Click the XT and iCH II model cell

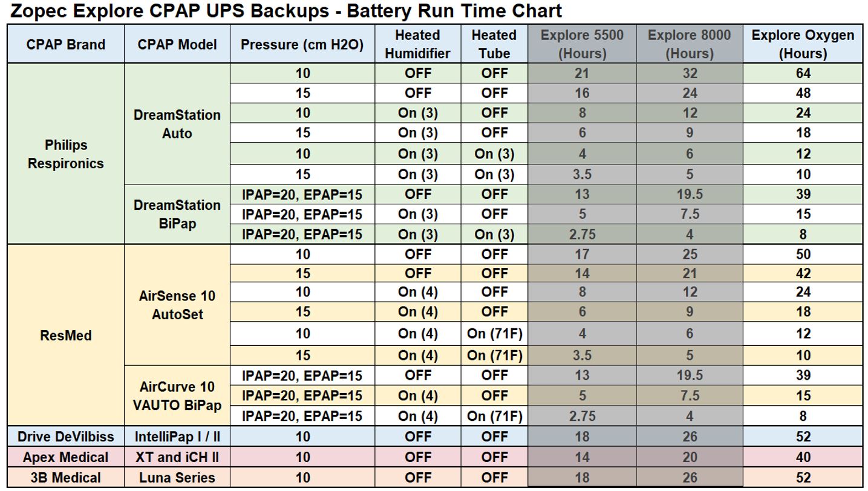(177, 457)
